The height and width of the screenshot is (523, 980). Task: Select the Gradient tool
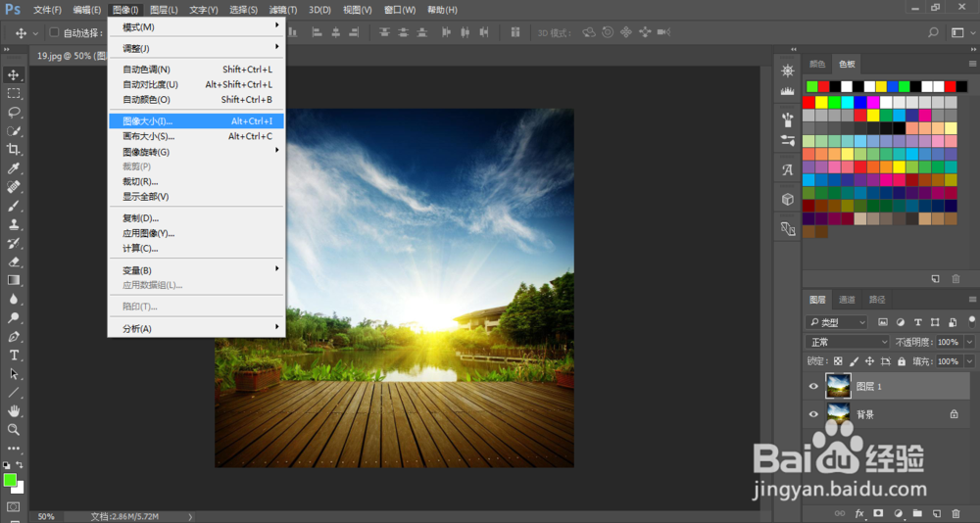click(13, 280)
